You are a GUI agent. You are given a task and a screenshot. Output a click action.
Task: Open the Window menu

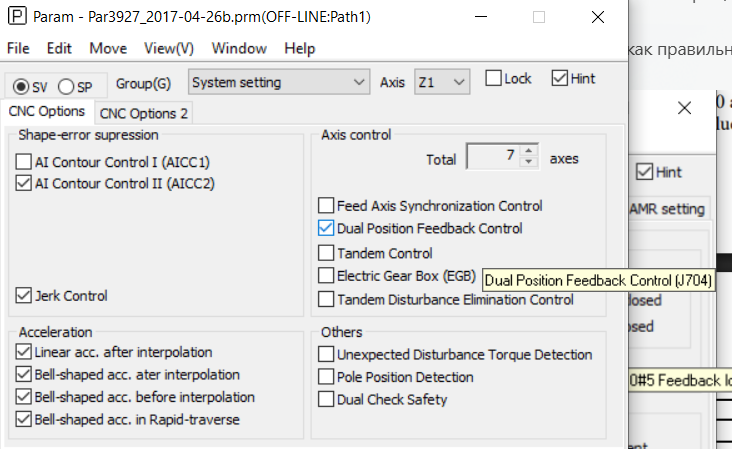click(x=239, y=48)
